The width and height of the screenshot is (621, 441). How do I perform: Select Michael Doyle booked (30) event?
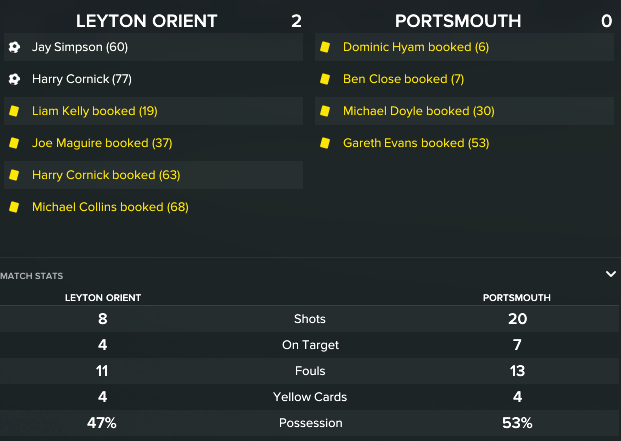[412, 111]
